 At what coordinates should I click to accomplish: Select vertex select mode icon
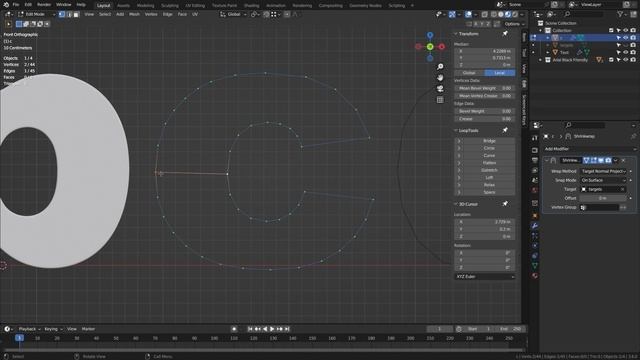coord(62,14)
